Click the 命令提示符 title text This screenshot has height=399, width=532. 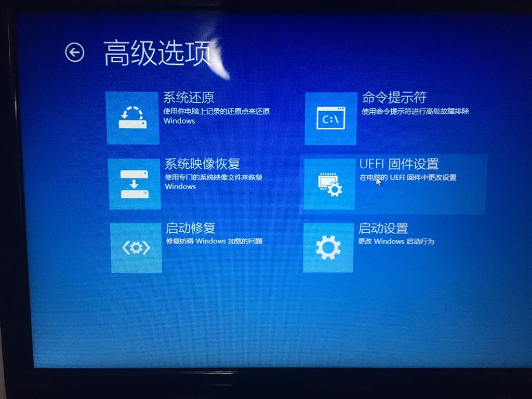[394, 97]
